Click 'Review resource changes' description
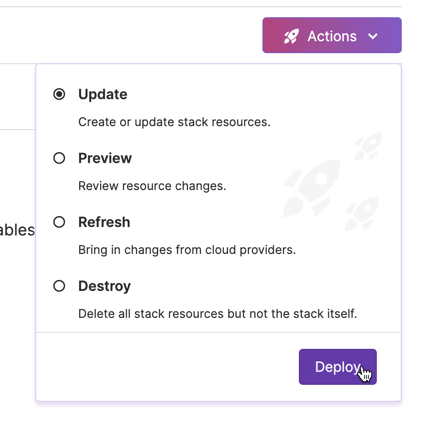This screenshot has height=439, width=433. click(152, 186)
